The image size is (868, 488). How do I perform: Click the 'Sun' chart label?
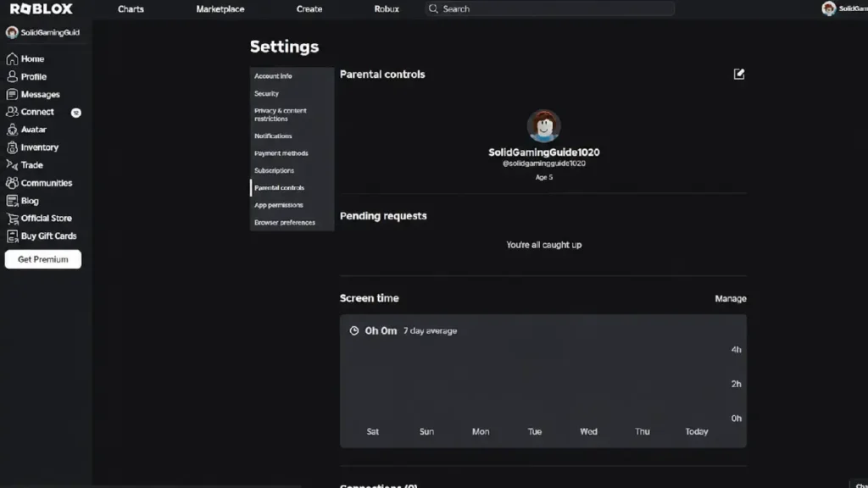pyautogui.click(x=426, y=431)
